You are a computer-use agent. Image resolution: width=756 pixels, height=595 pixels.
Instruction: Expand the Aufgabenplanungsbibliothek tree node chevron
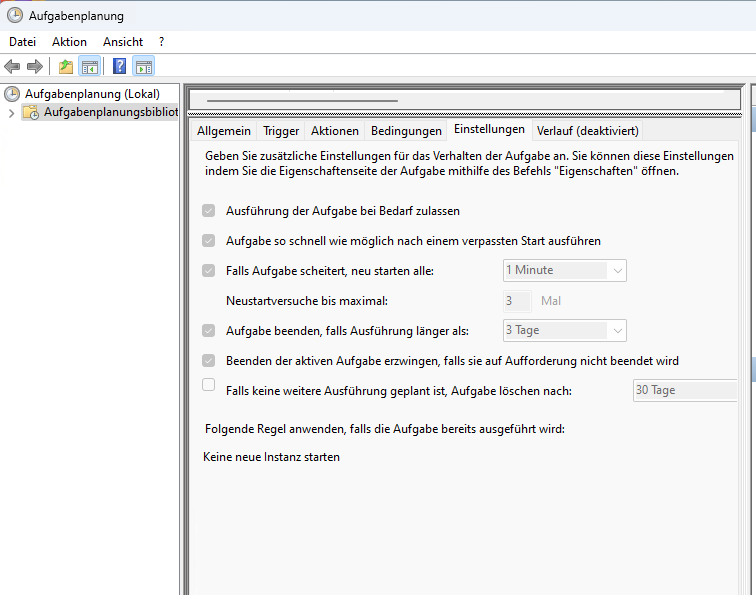(x=12, y=113)
